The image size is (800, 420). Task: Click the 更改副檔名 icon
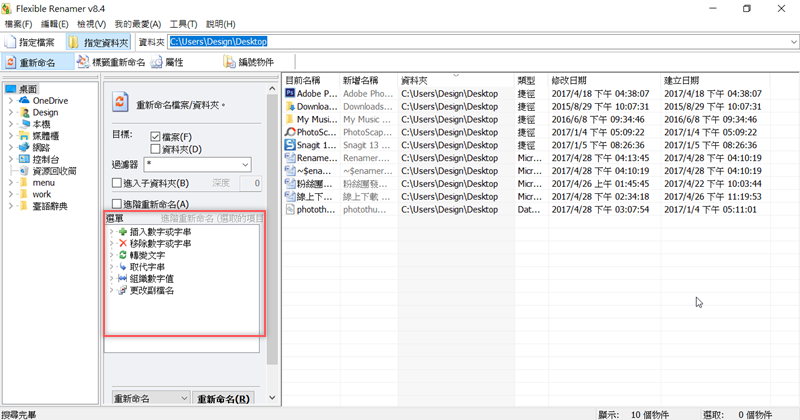click(122, 290)
